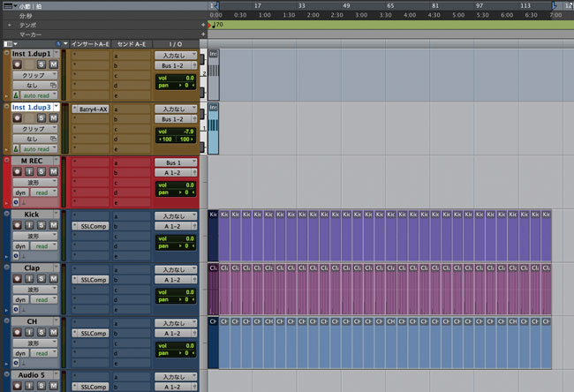The height and width of the screenshot is (392, 574).
Task: Click the Inst 1.dup1 timebase metronome icon
Action: pos(16,95)
